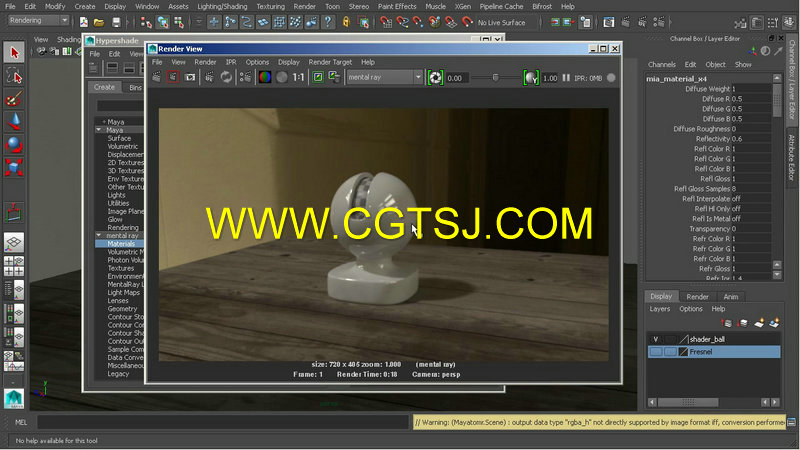Image resolution: width=800 pixels, height=450 pixels.
Task: Open Render Settings icon in Render View
Action: tap(245, 78)
